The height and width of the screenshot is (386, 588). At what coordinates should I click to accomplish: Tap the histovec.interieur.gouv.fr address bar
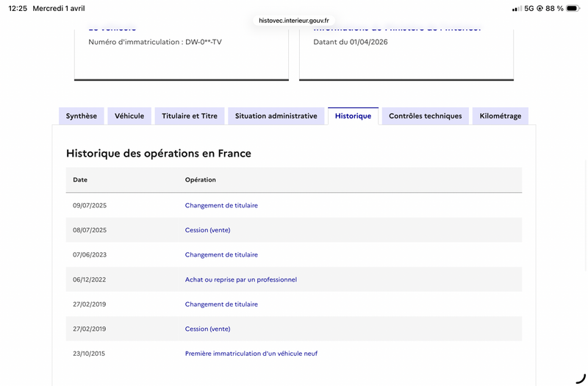[x=293, y=21]
